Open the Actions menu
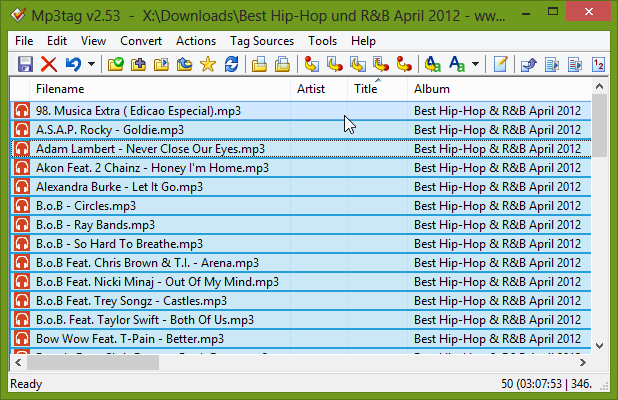618x400 pixels. [x=196, y=41]
